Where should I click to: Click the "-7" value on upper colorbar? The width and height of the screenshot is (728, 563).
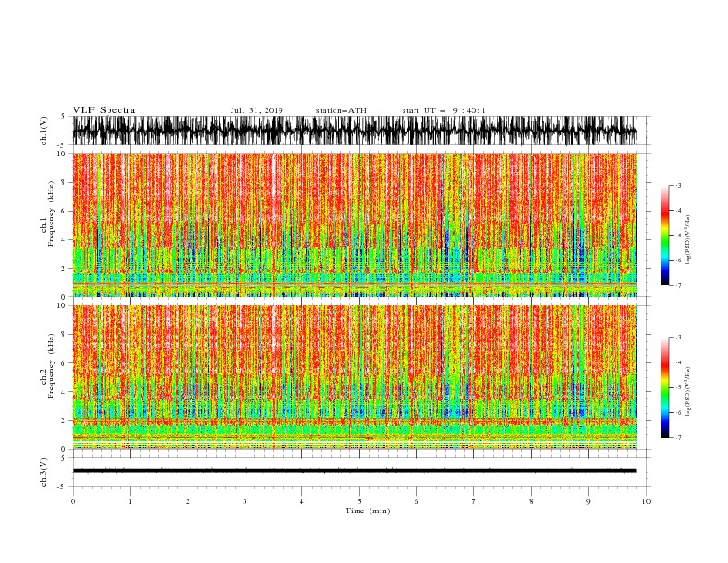click(x=677, y=285)
